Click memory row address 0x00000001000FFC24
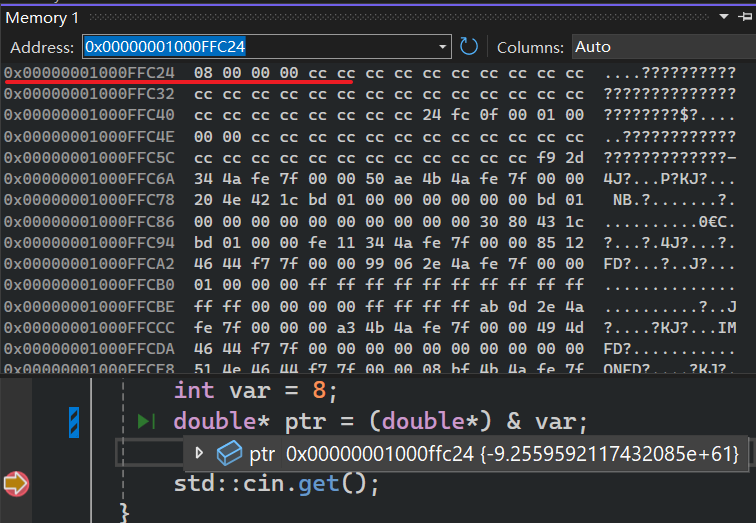 coord(89,74)
